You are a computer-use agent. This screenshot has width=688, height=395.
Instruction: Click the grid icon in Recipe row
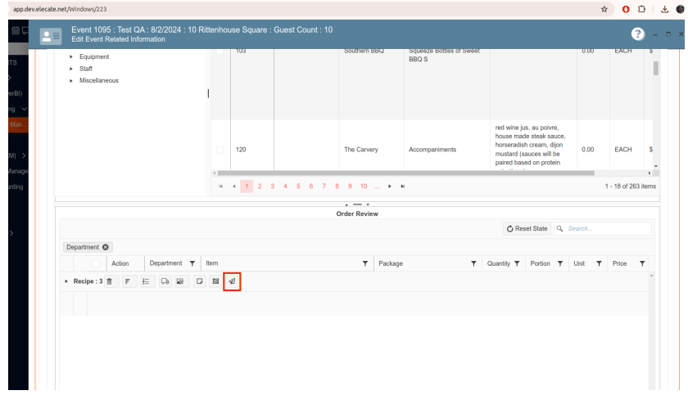click(x=215, y=281)
